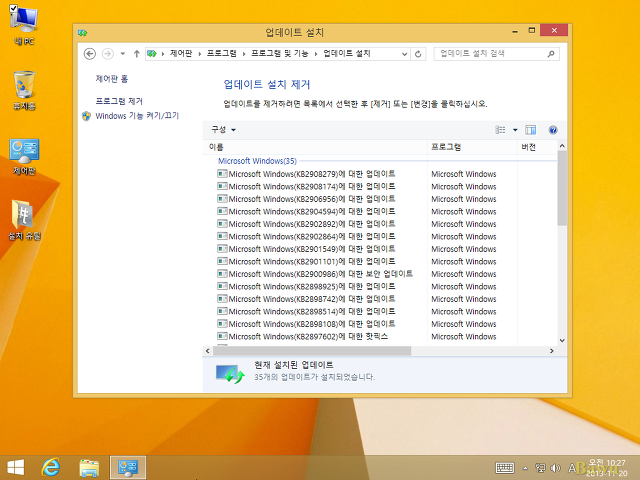Toggle the preview pane icon
The height and width of the screenshot is (480, 640).
click(x=530, y=130)
